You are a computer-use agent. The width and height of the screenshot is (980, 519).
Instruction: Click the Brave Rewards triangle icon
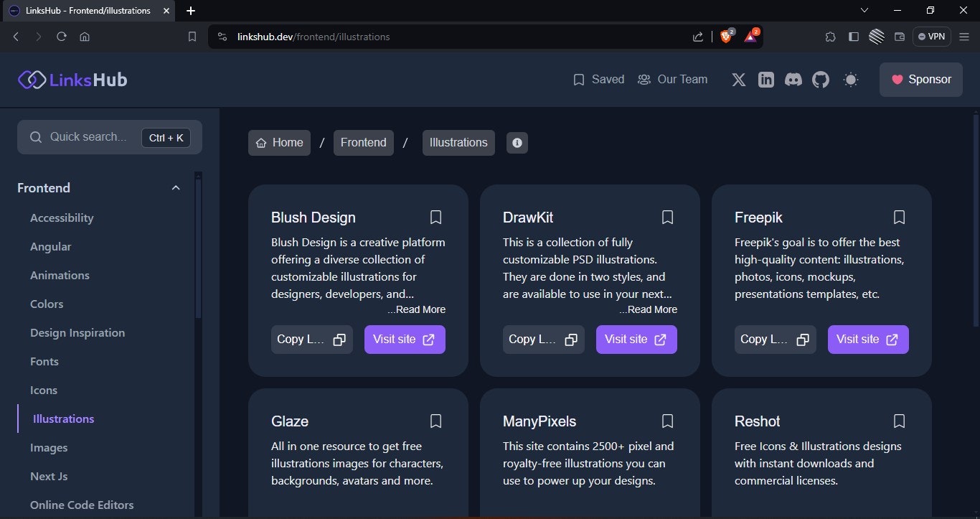[750, 37]
